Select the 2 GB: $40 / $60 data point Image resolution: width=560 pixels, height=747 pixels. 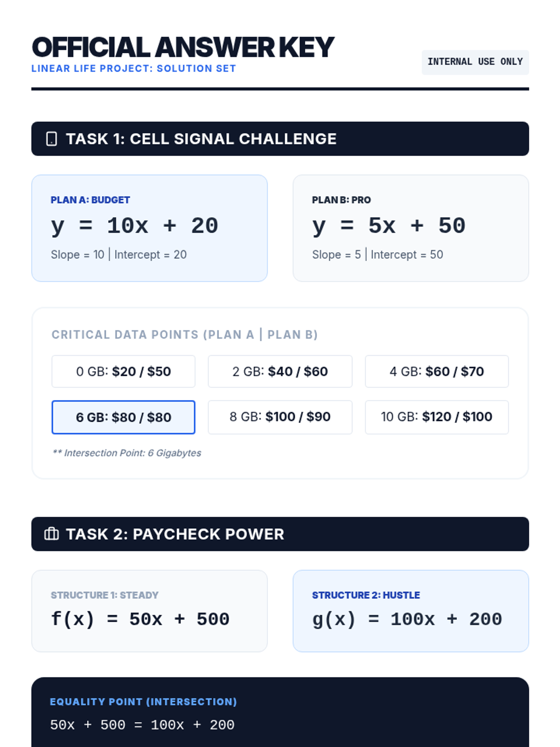(280, 371)
